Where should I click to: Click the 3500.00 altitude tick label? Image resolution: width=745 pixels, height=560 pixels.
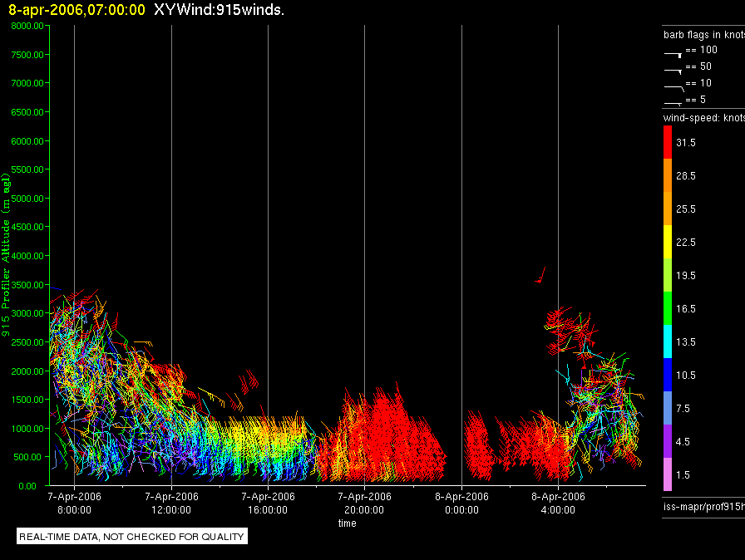(27, 285)
